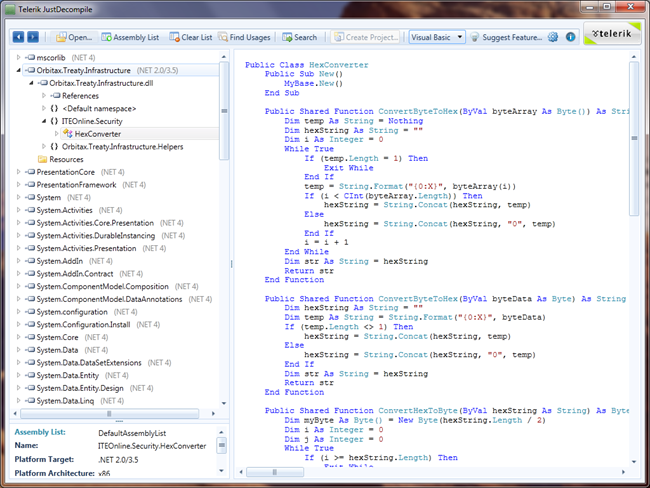Open the Visual Basic language dropdown
This screenshot has width=650, height=488.
coord(438,37)
